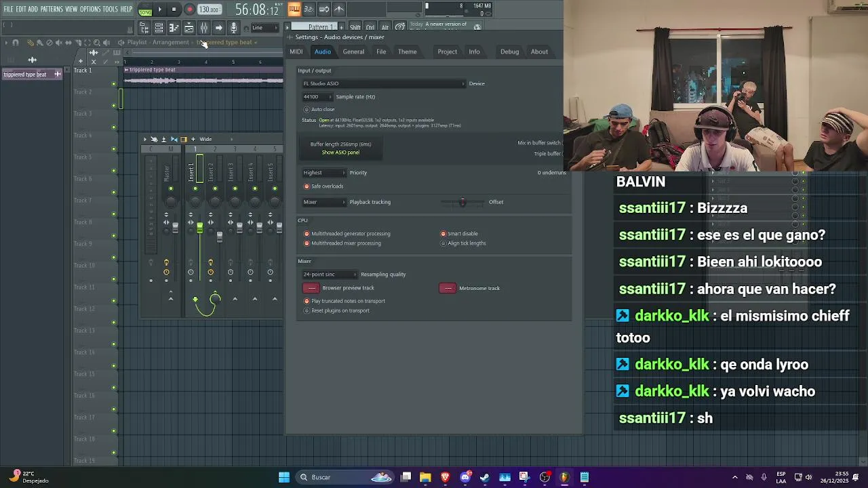Switch to the Project settings tab
Image resolution: width=868 pixels, height=488 pixels.
coord(447,52)
